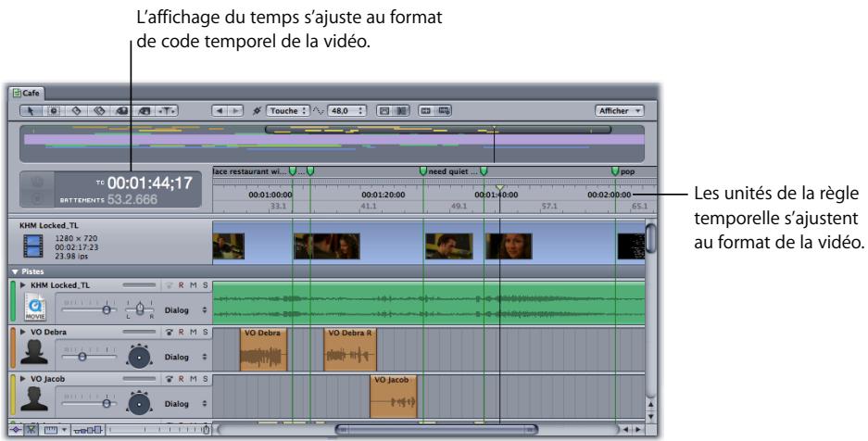Open Dialog submix popup on VO Jacob

click(x=185, y=404)
